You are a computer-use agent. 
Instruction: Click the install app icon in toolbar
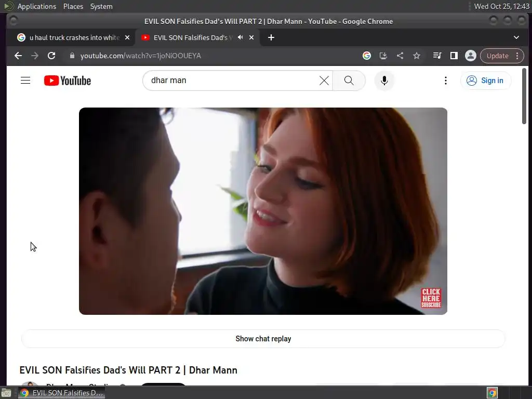pos(383,56)
